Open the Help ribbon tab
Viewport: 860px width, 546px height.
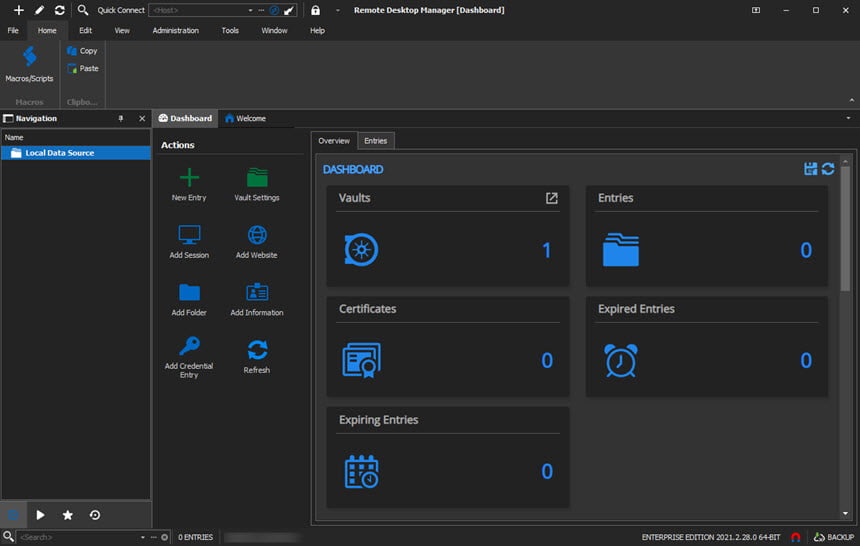(x=317, y=31)
